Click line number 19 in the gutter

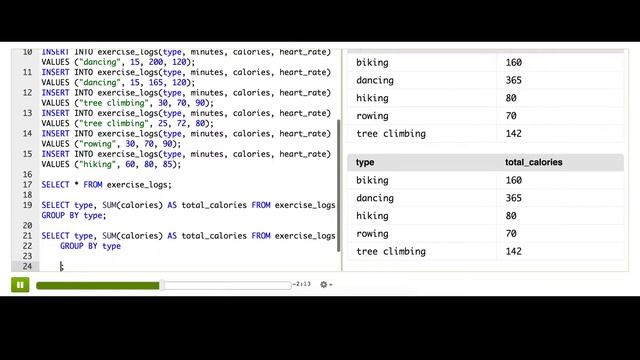27,205
